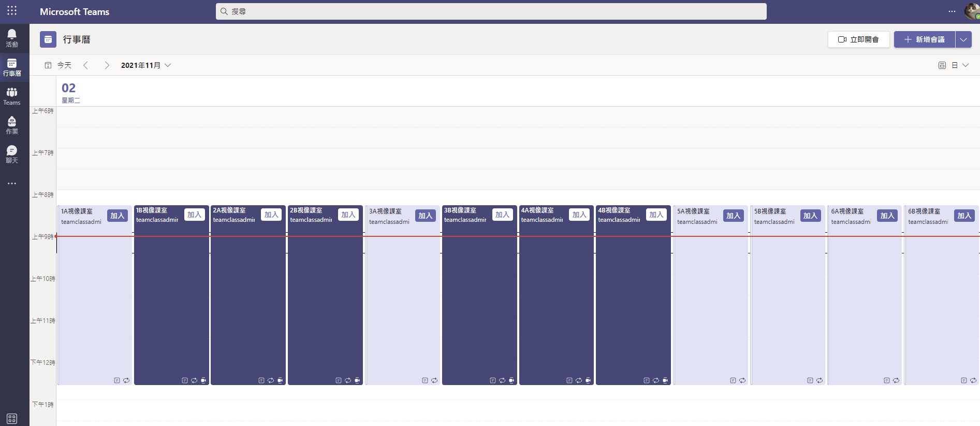Screen dimensions: 980x426
Task: Join the 2A視像課室 meeting
Action: tap(271, 215)
